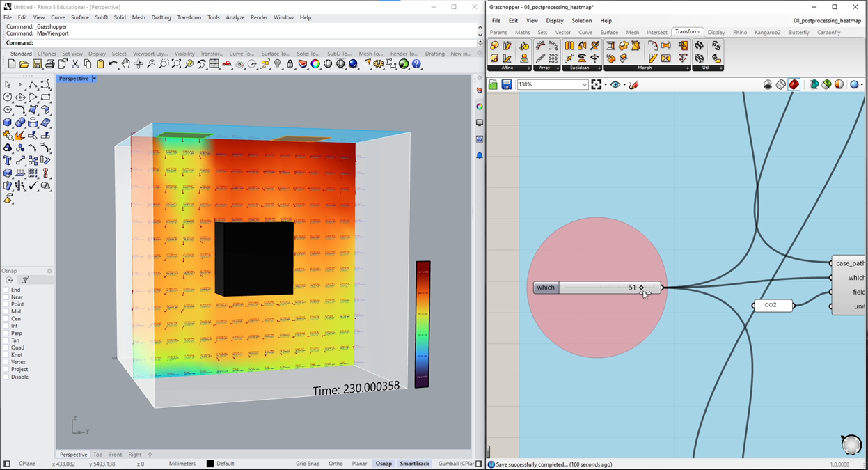Viewport: 868px width, 470px height.
Task: Click the Osnap panel gear icon
Action: pyautogui.click(x=49, y=271)
